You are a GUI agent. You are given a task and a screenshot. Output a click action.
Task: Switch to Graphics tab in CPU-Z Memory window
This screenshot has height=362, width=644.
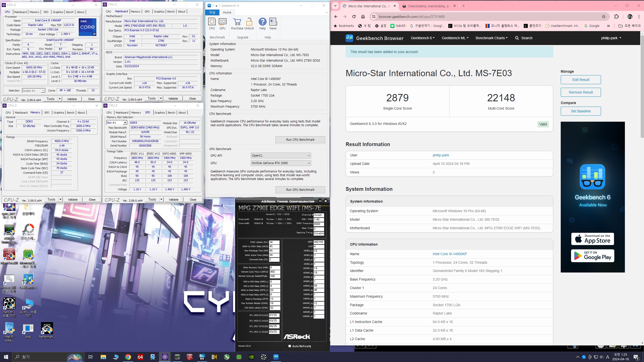point(59,113)
